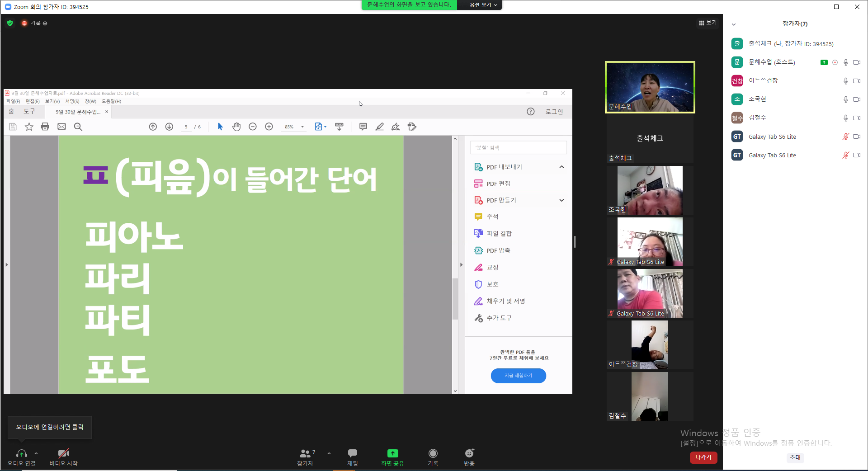Click the audio connect headphone icon
Screen dimensions: 868x471
21,453
